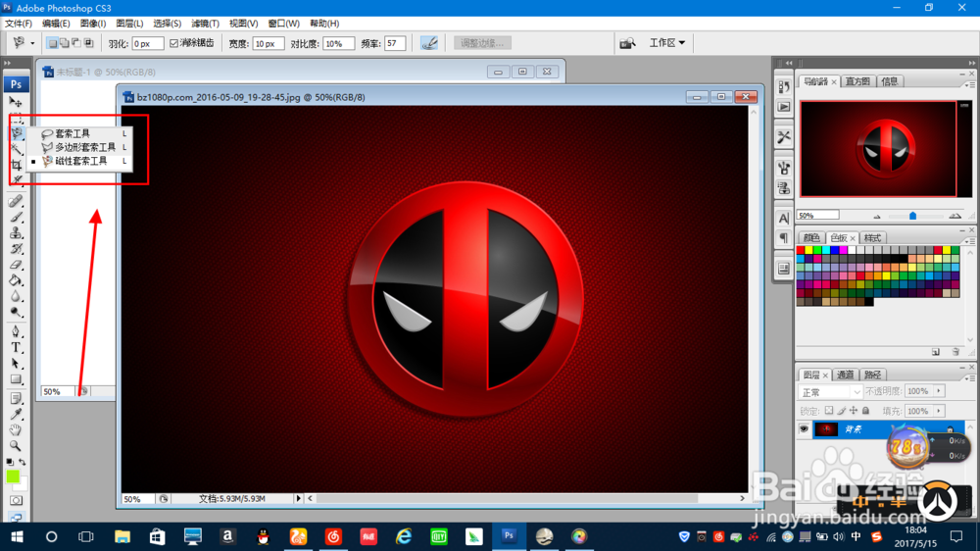
Task: Select the Horizontal Type tool
Action: coord(17,348)
